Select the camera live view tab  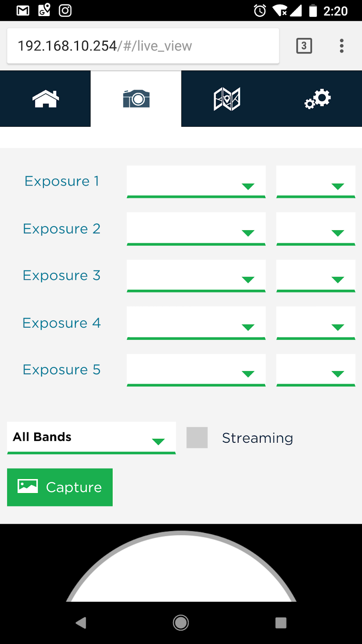coord(136,99)
